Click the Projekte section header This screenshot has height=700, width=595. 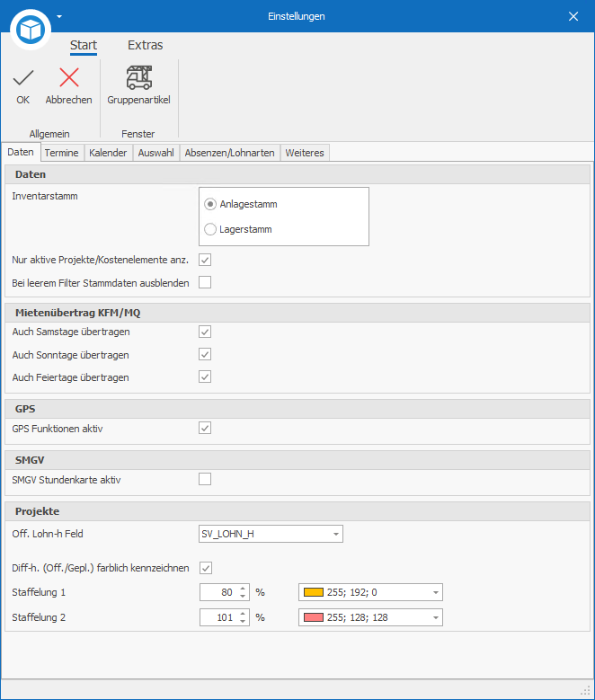tap(297, 511)
